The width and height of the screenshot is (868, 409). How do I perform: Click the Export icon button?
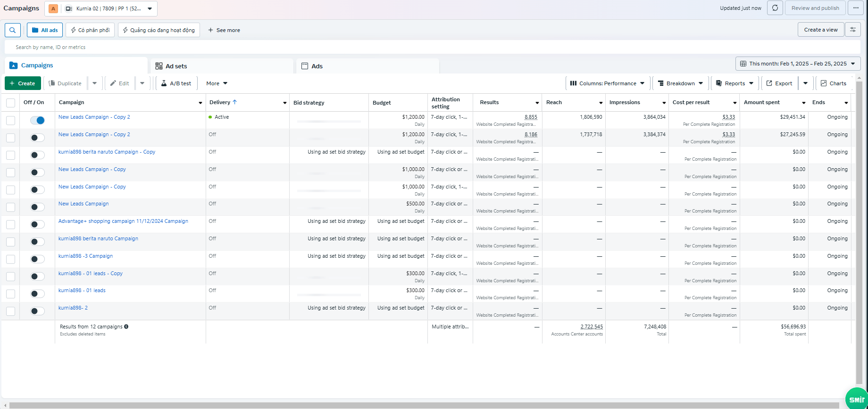point(779,83)
